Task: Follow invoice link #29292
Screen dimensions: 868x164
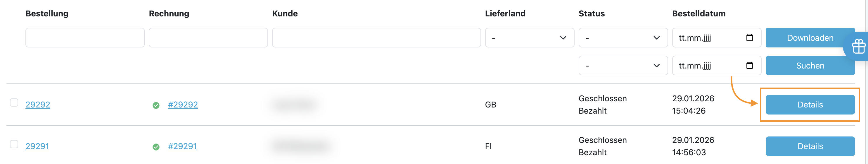Action: coord(183,105)
